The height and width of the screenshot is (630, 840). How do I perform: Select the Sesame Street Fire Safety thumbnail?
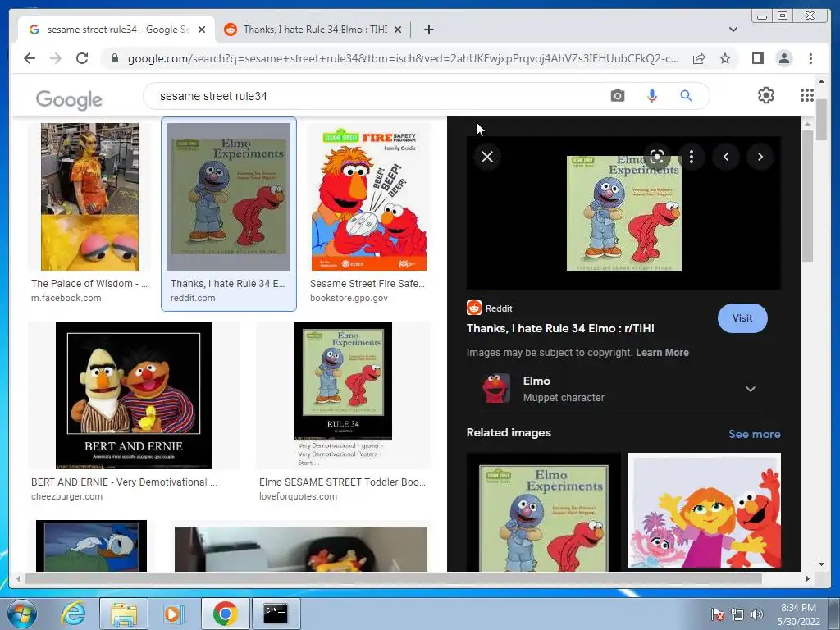click(368, 197)
